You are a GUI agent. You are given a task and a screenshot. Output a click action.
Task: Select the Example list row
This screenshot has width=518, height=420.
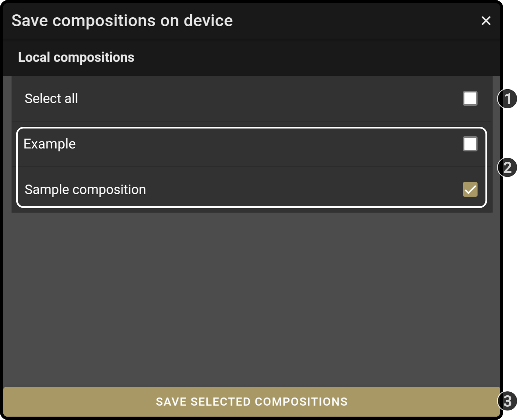click(x=252, y=144)
